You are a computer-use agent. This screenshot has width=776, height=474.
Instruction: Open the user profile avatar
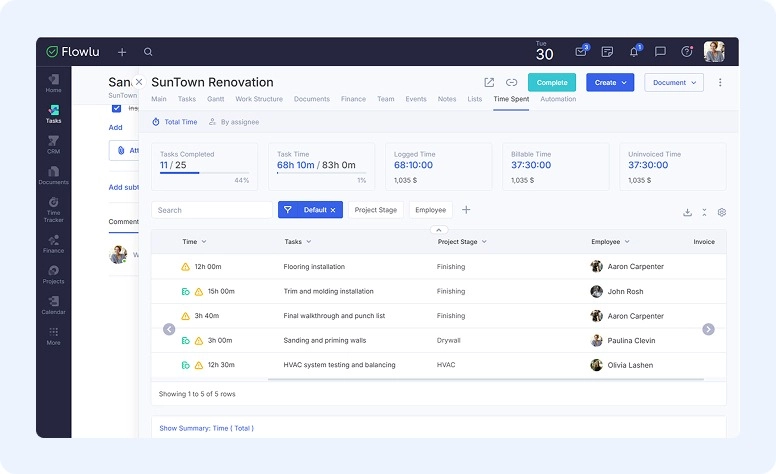click(x=714, y=51)
